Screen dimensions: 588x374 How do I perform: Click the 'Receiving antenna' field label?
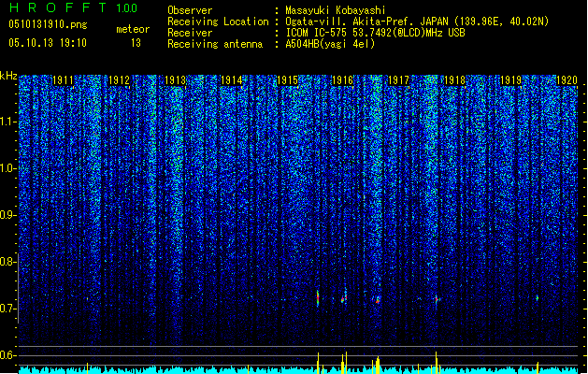click(x=215, y=44)
